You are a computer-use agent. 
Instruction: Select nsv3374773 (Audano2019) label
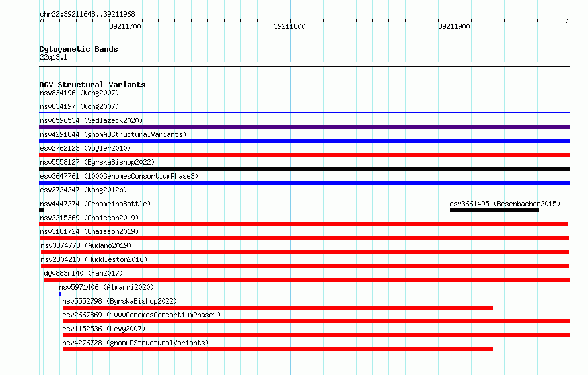coord(86,245)
